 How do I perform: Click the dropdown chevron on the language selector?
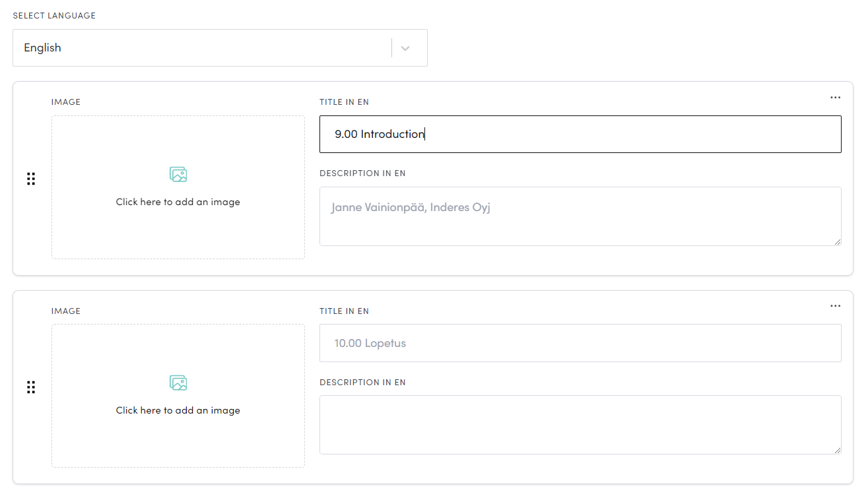tap(406, 47)
